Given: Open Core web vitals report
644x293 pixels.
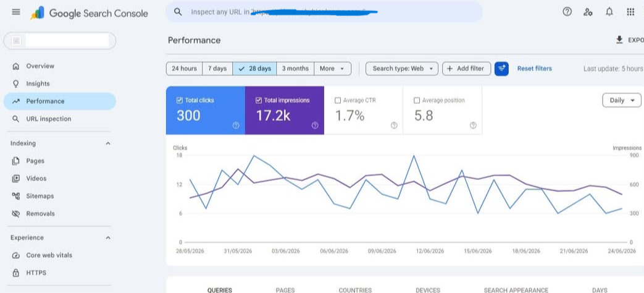Looking at the screenshot, I should pyautogui.click(x=59, y=255).
